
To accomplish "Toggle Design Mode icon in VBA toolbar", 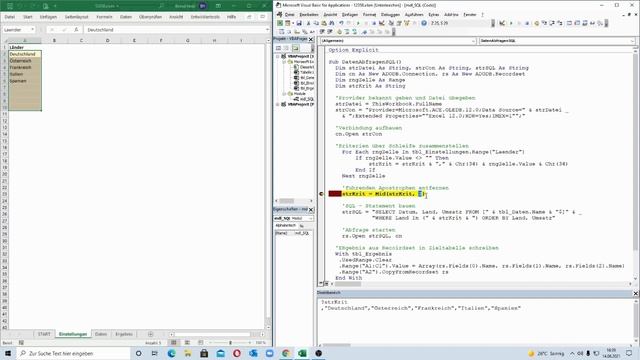I will tap(381, 23).
